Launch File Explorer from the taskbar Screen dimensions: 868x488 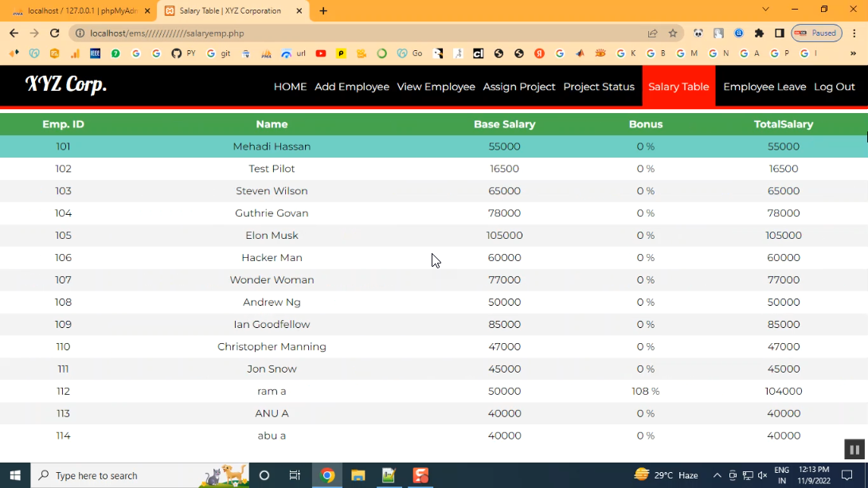point(358,475)
